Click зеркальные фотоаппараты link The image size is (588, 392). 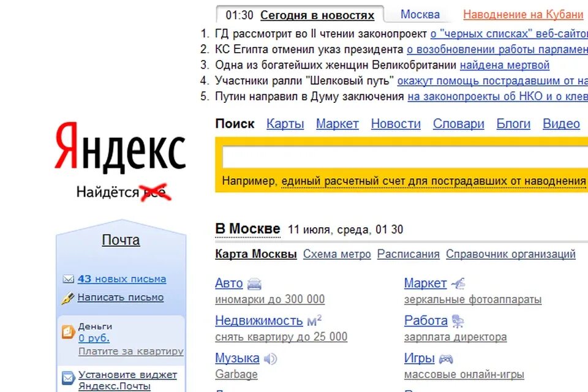pyautogui.click(x=472, y=300)
